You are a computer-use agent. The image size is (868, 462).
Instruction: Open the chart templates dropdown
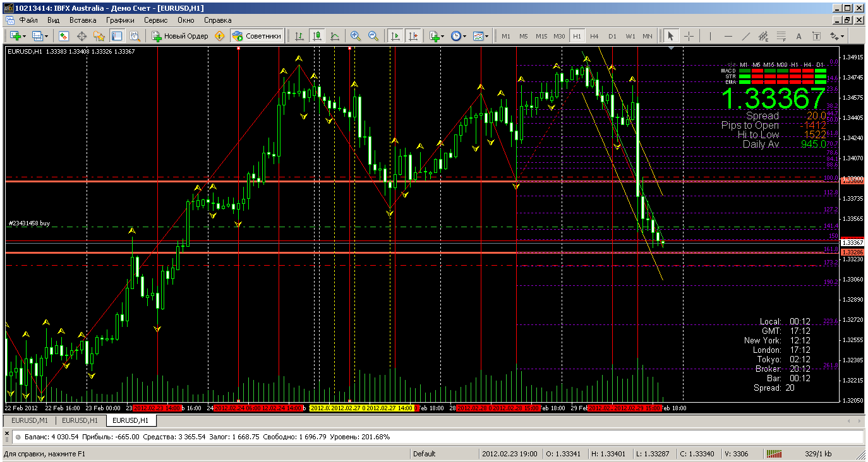pos(481,36)
